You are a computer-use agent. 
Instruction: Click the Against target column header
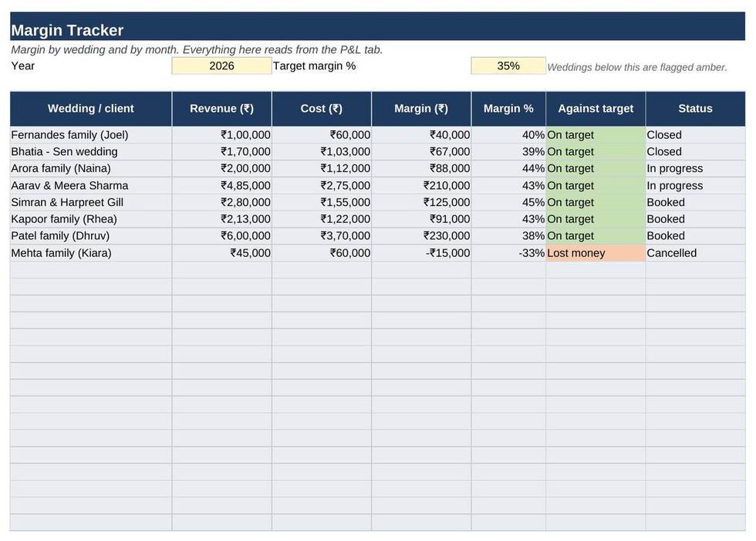[596, 109]
